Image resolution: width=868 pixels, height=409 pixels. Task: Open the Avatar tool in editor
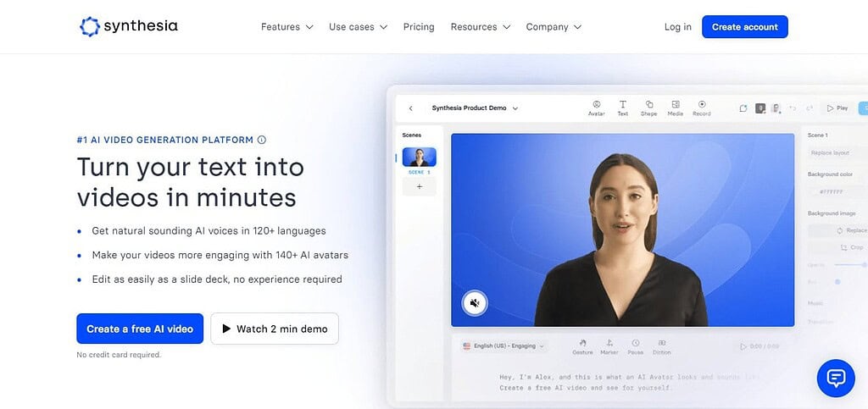[x=596, y=108]
